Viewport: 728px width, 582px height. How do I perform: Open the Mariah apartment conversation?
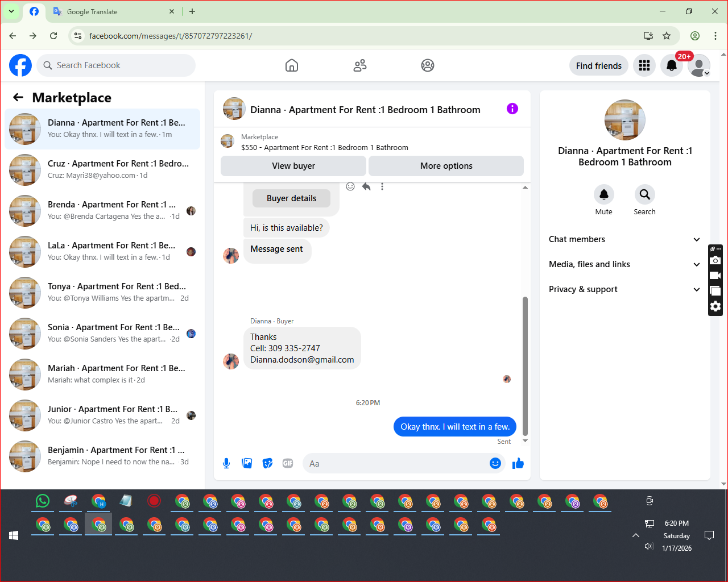click(x=102, y=375)
